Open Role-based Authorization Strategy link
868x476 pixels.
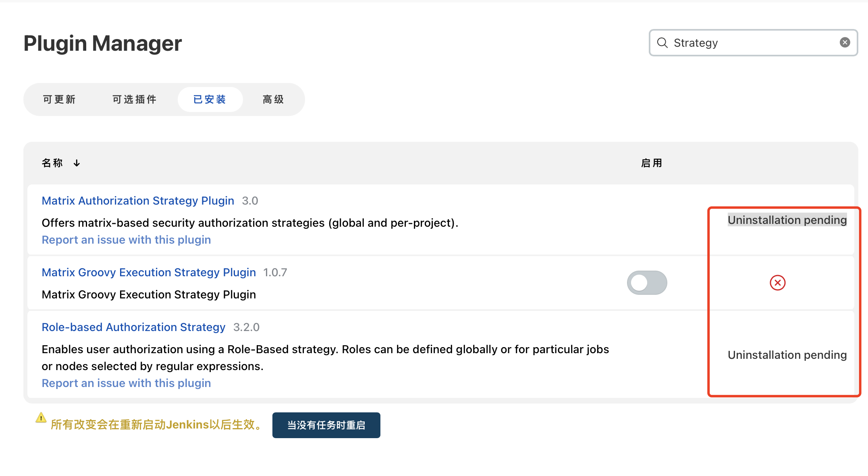click(133, 327)
